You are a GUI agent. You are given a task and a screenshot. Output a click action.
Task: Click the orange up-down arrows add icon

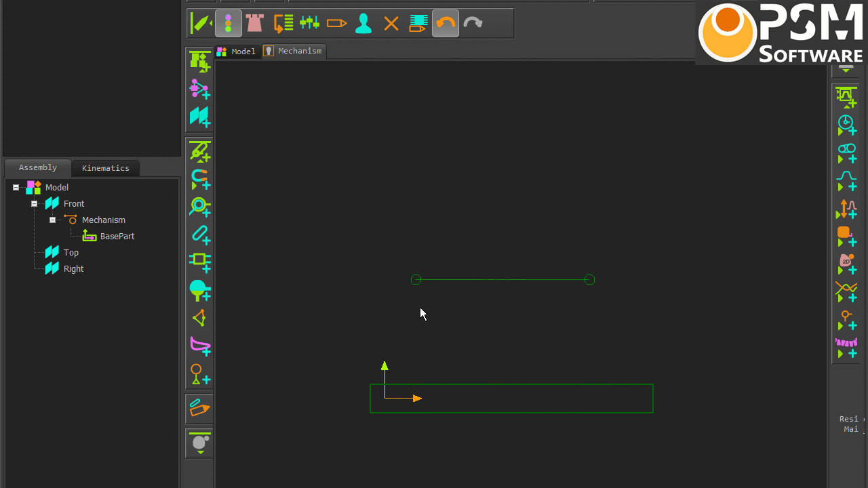coord(846,209)
